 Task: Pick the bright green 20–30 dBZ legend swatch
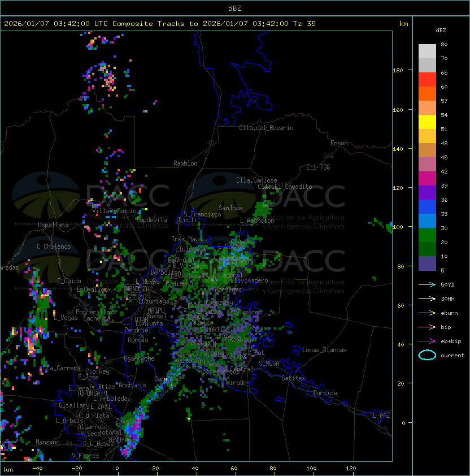(427, 235)
